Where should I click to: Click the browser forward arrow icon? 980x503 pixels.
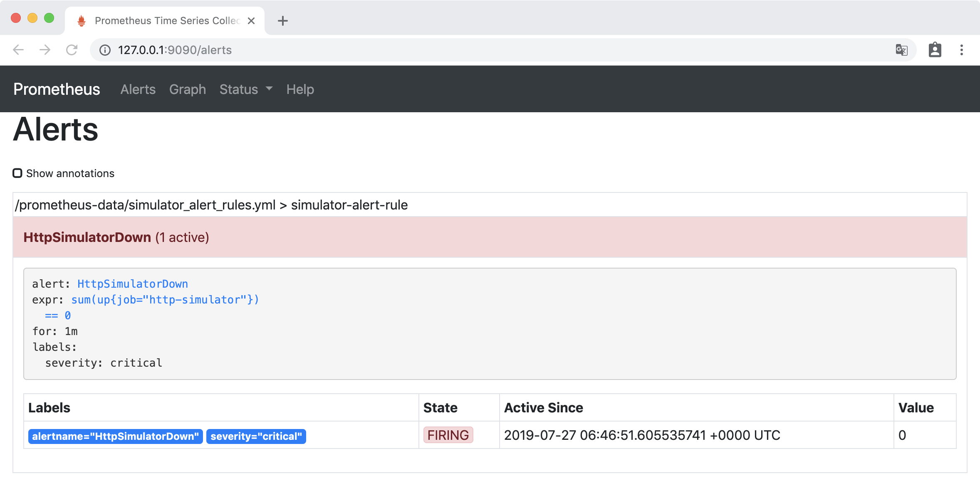coord(45,50)
